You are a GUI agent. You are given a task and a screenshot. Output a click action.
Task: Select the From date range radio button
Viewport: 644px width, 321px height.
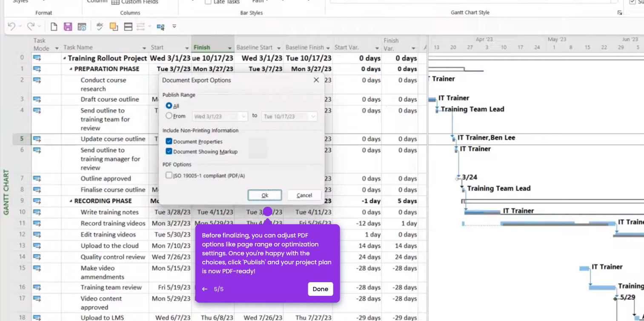[x=169, y=116]
